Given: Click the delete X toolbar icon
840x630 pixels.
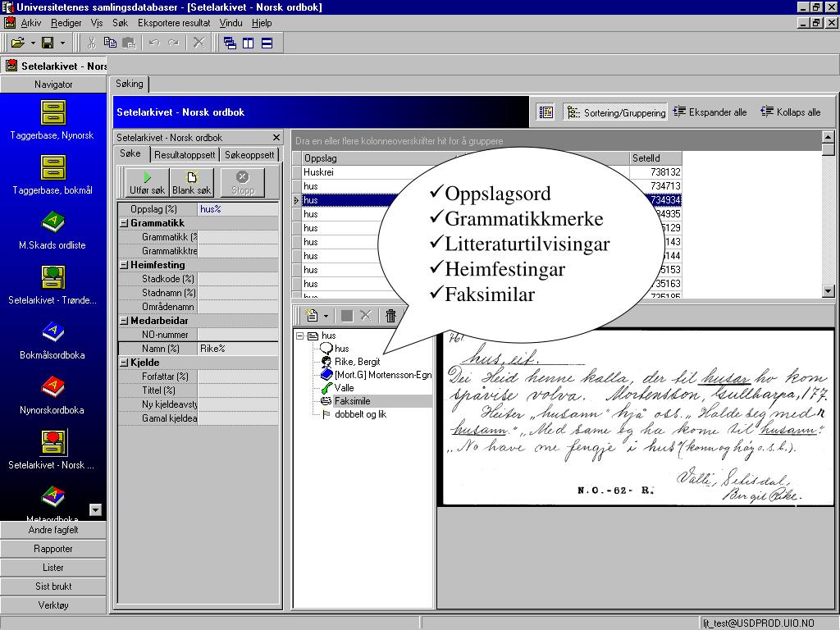Looking at the screenshot, I should coord(199,43).
